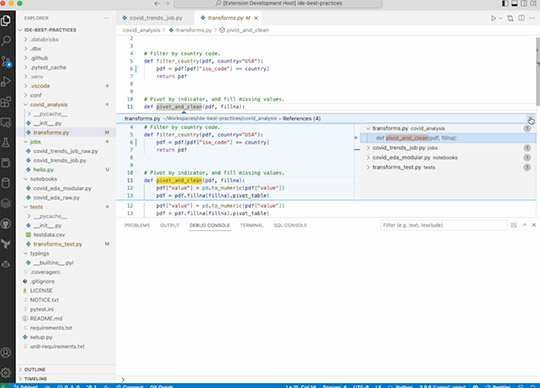Split the editor to the right
Viewport: 540px width, 388px height.
point(522,18)
